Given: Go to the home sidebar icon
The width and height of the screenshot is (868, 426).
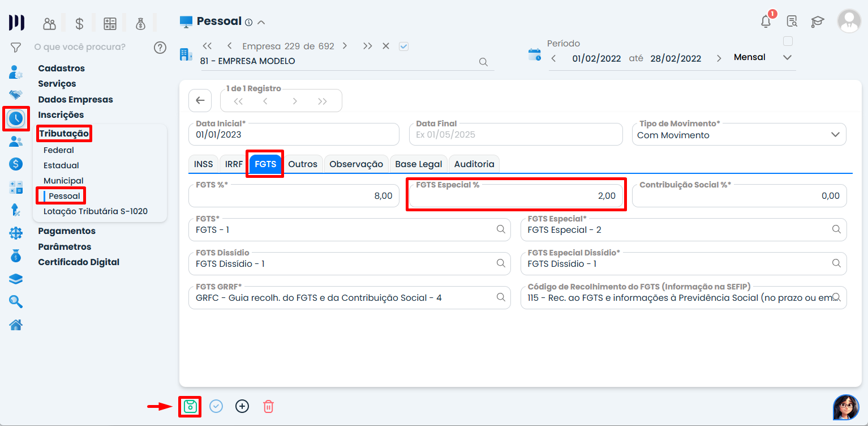Looking at the screenshot, I should tap(16, 325).
